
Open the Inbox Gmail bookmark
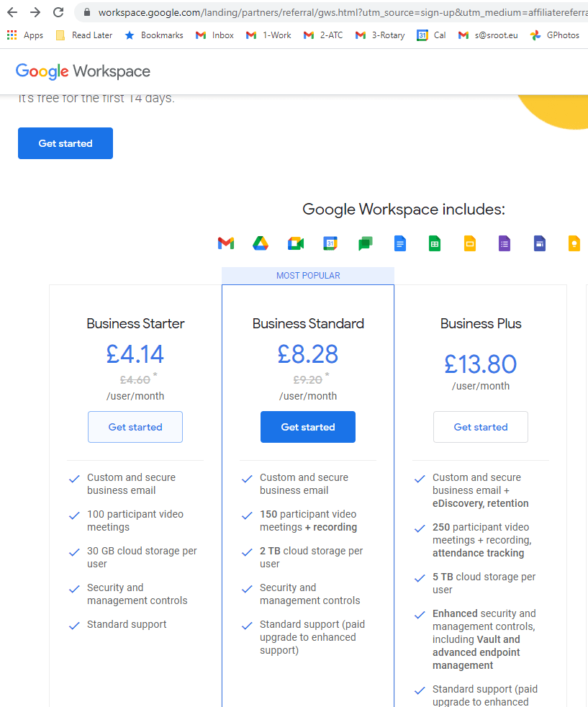(214, 35)
